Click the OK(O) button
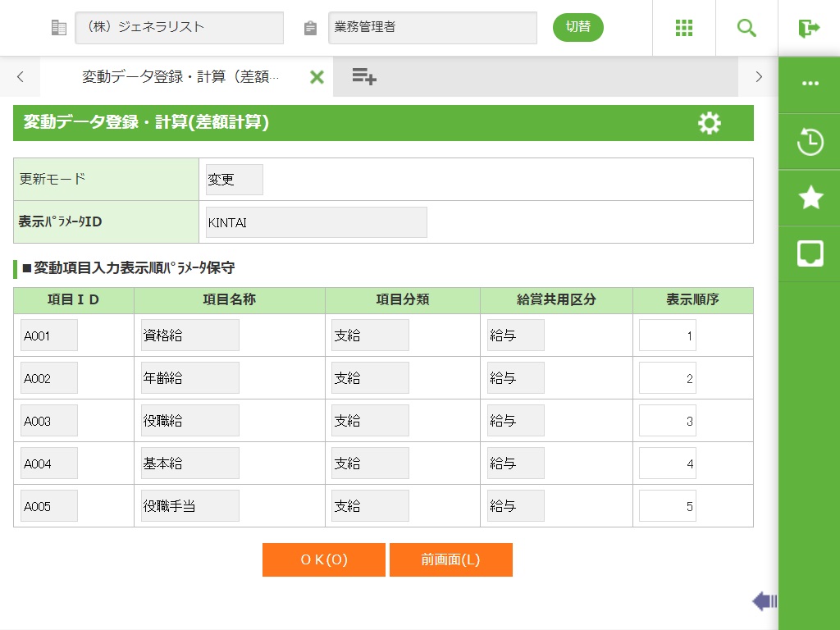Viewport: 840px width, 630px height. (x=324, y=559)
